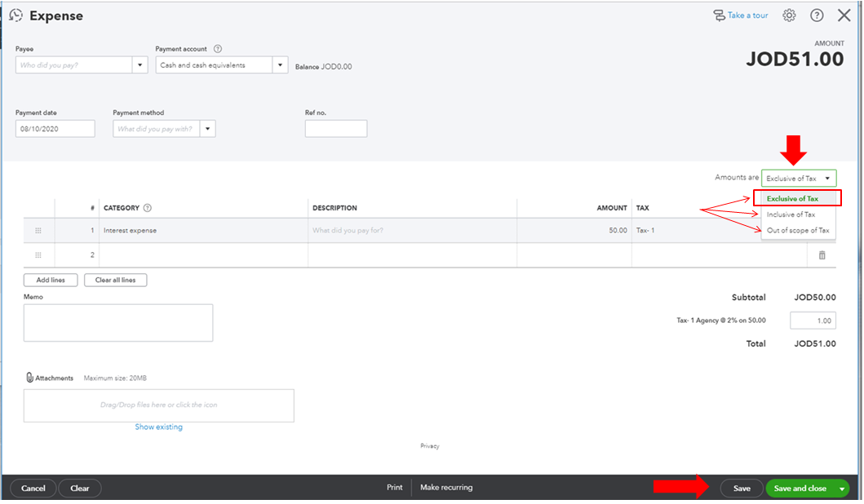The width and height of the screenshot is (864, 504).
Task: Expand the Payment method dropdown
Action: coord(207,129)
